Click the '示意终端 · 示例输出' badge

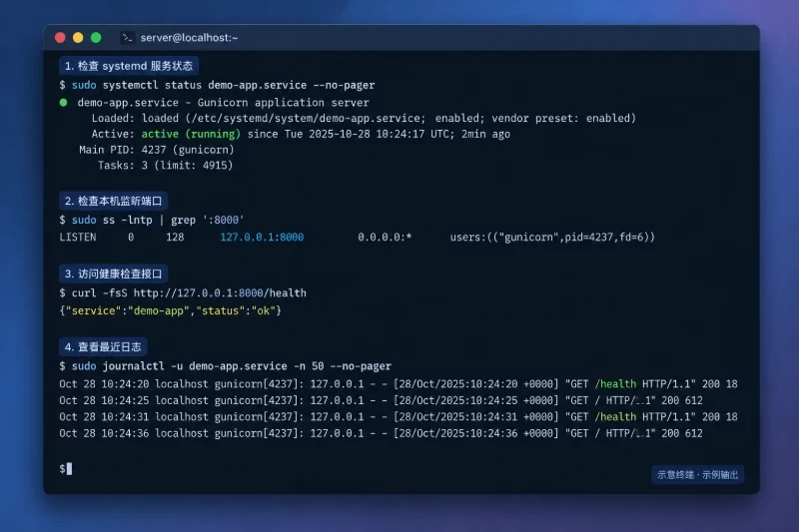[x=697, y=474]
